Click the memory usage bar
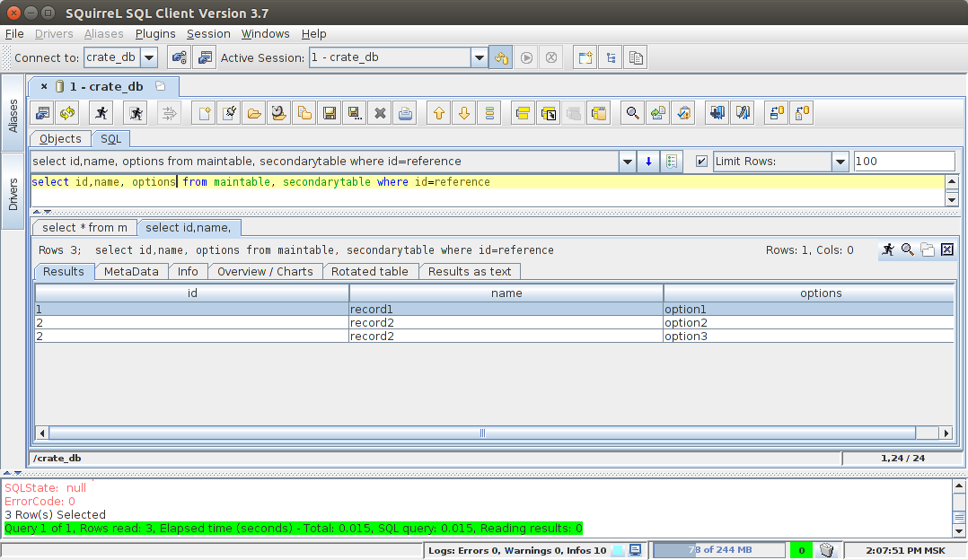Viewport: 968px width, 560px height. point(718,549)
